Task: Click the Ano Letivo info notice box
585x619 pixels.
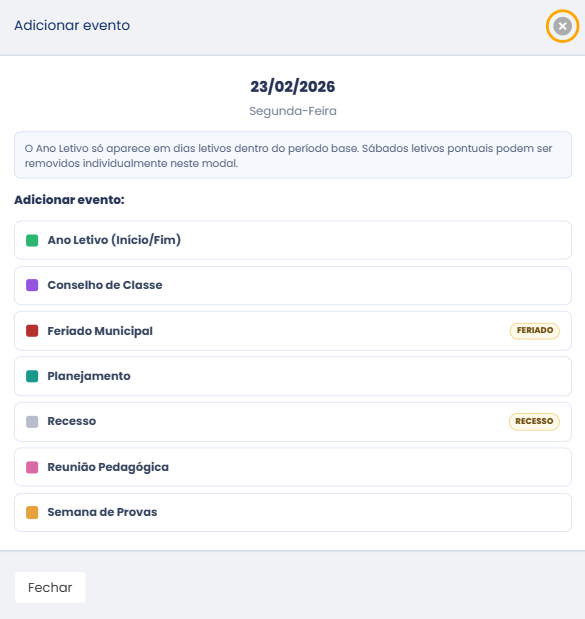Action: (293, 155)
